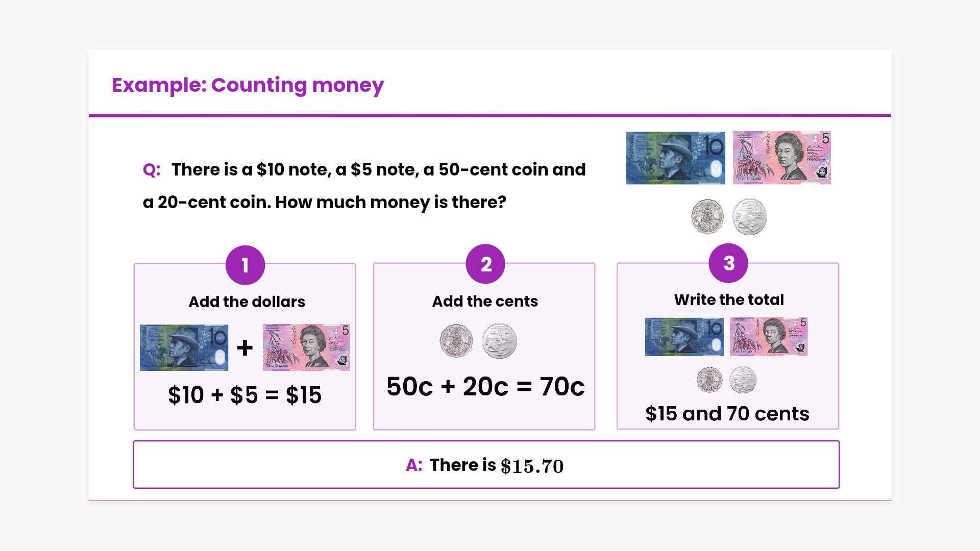
Task: Click the 50-cent coin in Write the total
Action: tap(709, 380)
